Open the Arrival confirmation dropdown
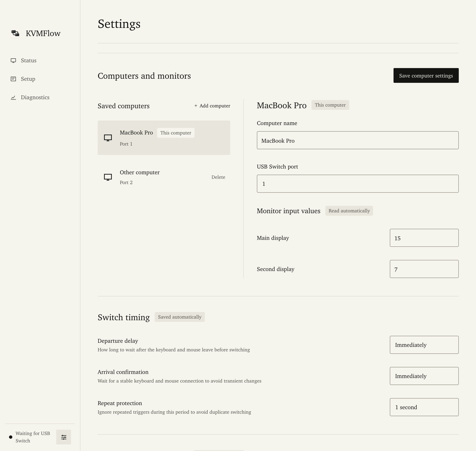The width and height of the screenshot is (476, 451). (424, 376)
